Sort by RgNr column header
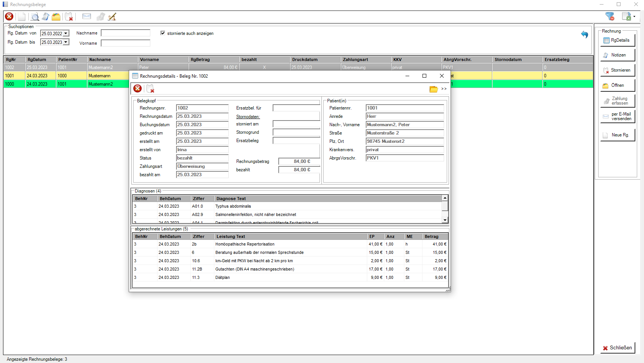The width and height of the screenshot is (644, 363). point(14,59)
